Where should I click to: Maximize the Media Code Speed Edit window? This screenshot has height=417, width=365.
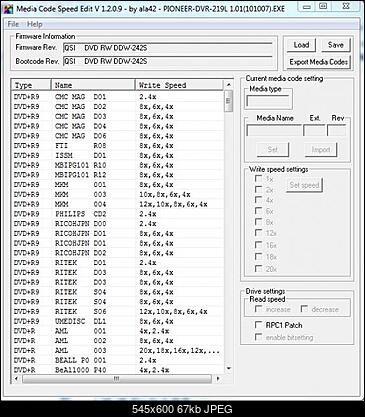(323, 6)
